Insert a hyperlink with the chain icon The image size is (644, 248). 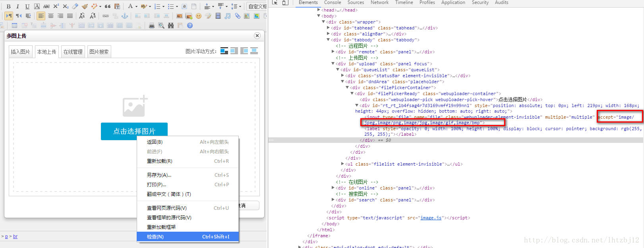click(x=106, y=16)
